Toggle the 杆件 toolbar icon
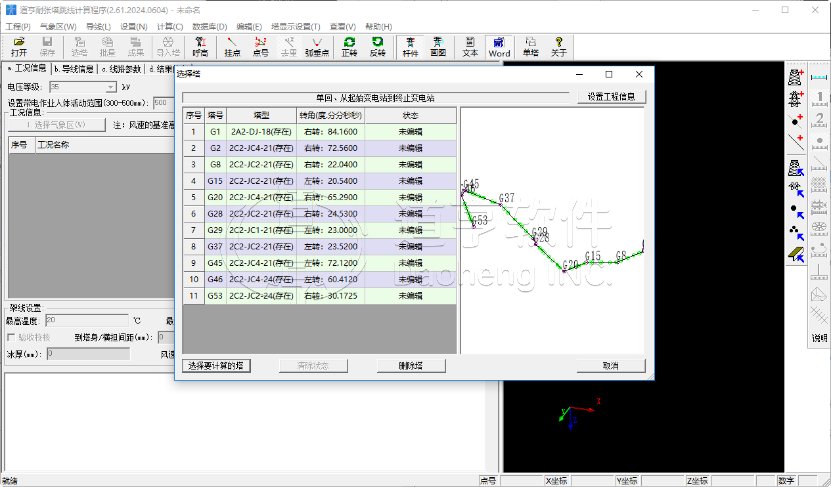This screenshot has height=487, width=831. (x=410, y=47)
